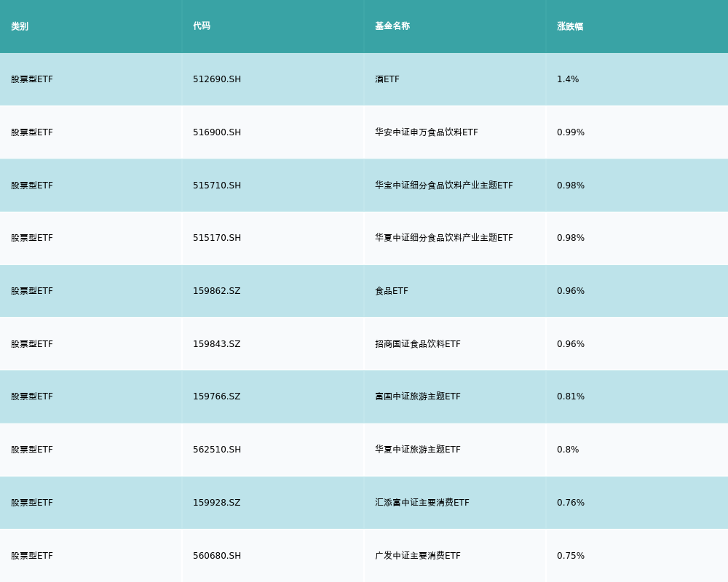Select code 562510.SH
The height and width of the screenshot is (582, 728).
217,450
